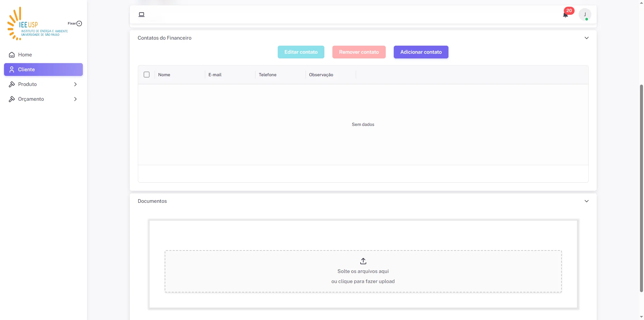Click the notification bell icon
Viewport: 644px width, 320px height.
click(565, 15)
